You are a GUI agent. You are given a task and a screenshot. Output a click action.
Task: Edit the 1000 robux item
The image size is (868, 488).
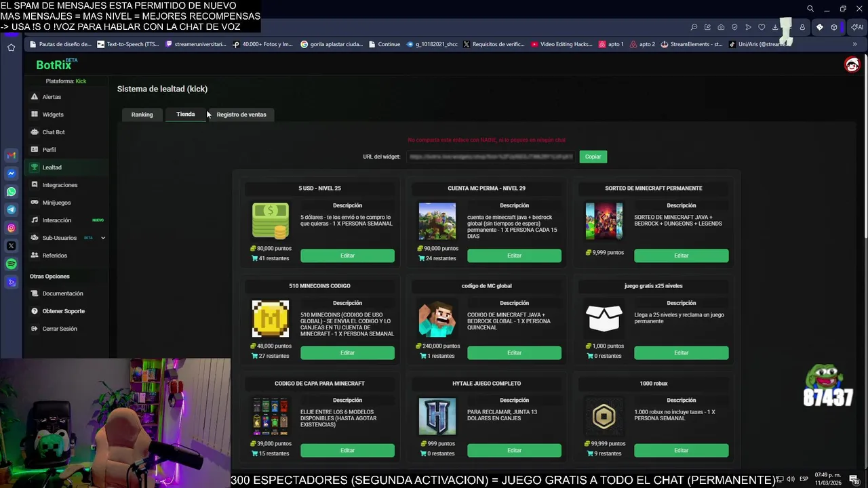tap(681, 450)
